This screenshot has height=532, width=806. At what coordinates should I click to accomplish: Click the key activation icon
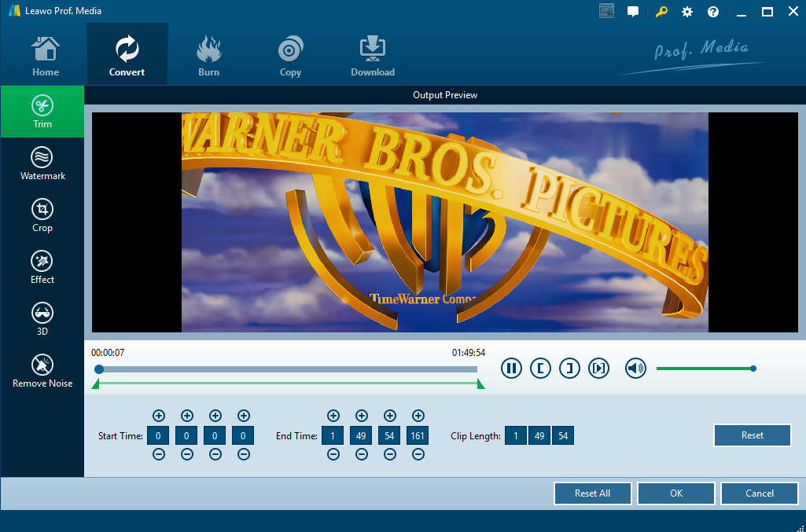point(661,12)
